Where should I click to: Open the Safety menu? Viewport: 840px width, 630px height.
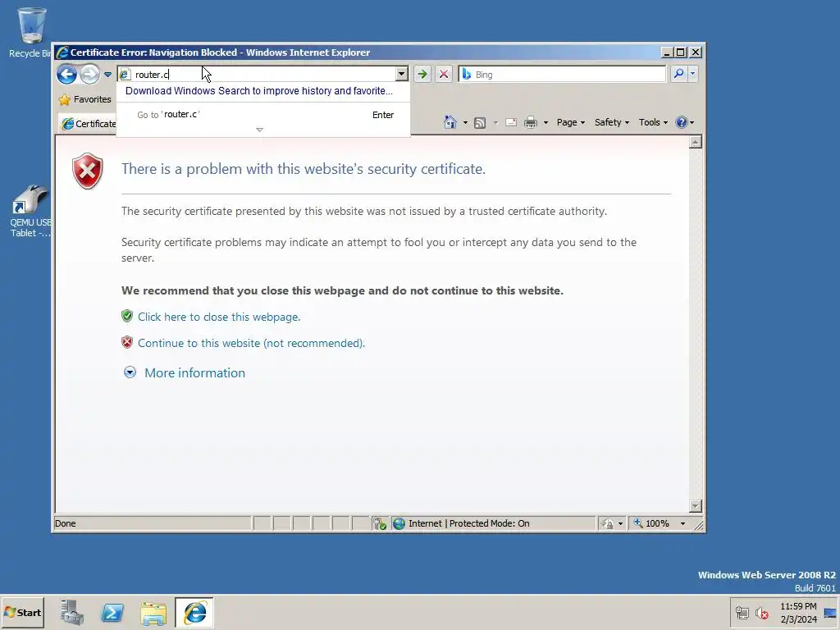[x=612, y=122]
